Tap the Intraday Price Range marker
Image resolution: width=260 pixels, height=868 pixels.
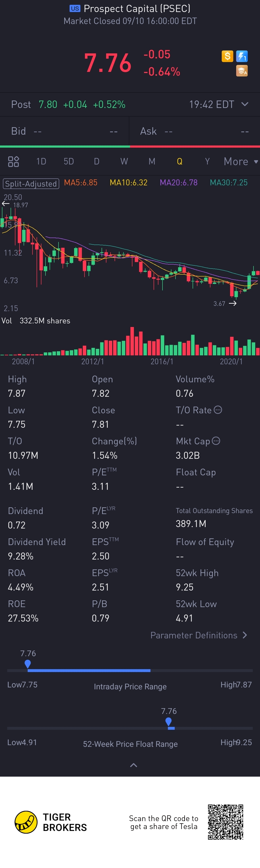click(28, 663)
